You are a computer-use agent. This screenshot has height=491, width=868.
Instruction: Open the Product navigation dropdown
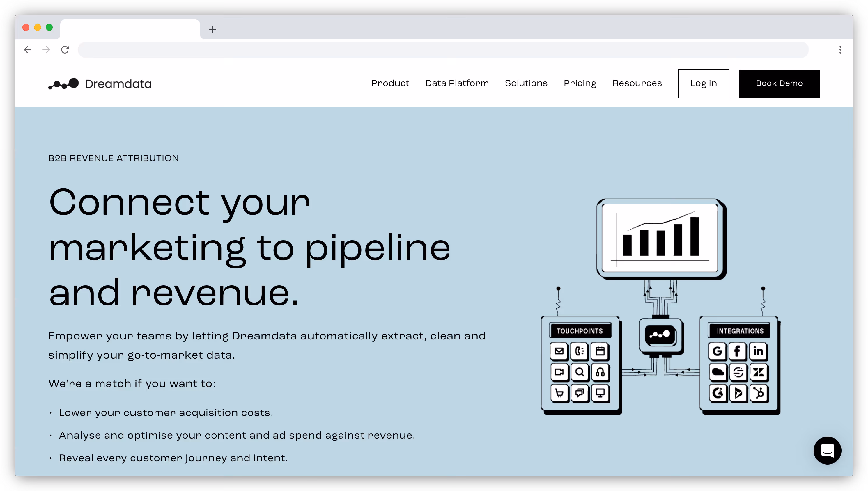pos(390,83)
